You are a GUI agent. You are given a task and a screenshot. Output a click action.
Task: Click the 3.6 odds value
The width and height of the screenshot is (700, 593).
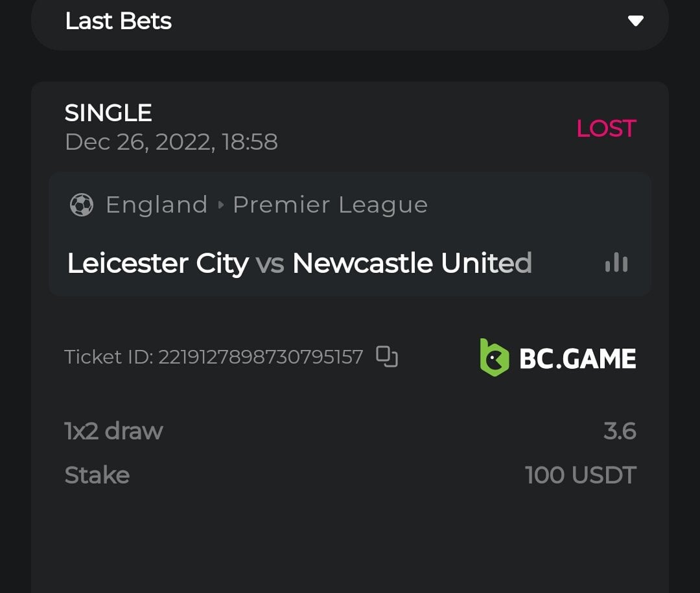tap(620, 431)
